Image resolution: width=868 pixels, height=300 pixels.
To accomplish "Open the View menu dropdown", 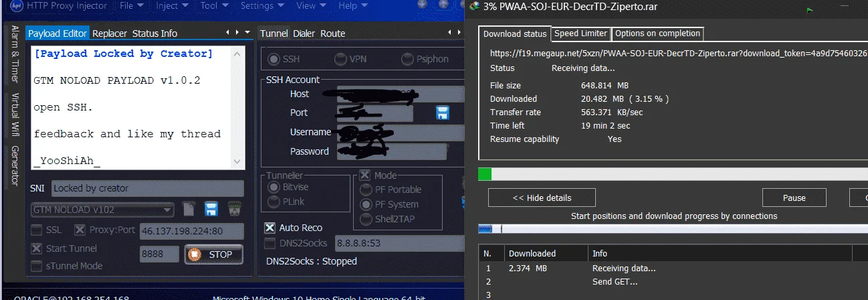I will 311,6.
